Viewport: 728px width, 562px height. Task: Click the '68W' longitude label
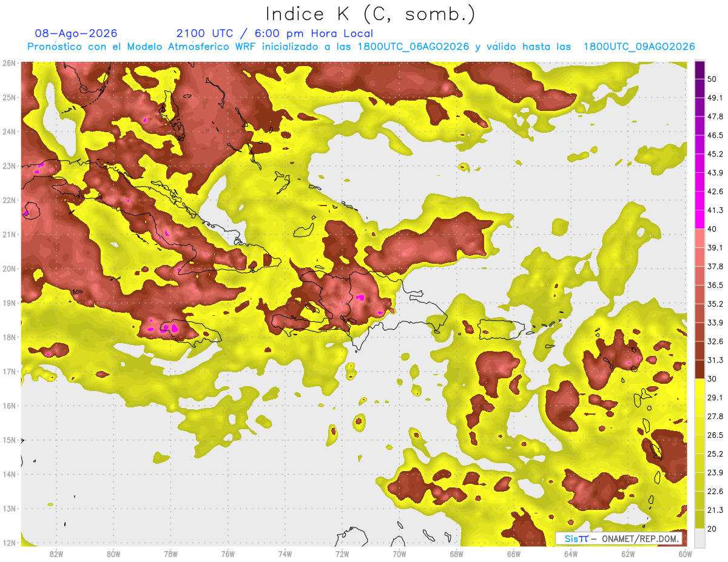click(x=457, y=554)
